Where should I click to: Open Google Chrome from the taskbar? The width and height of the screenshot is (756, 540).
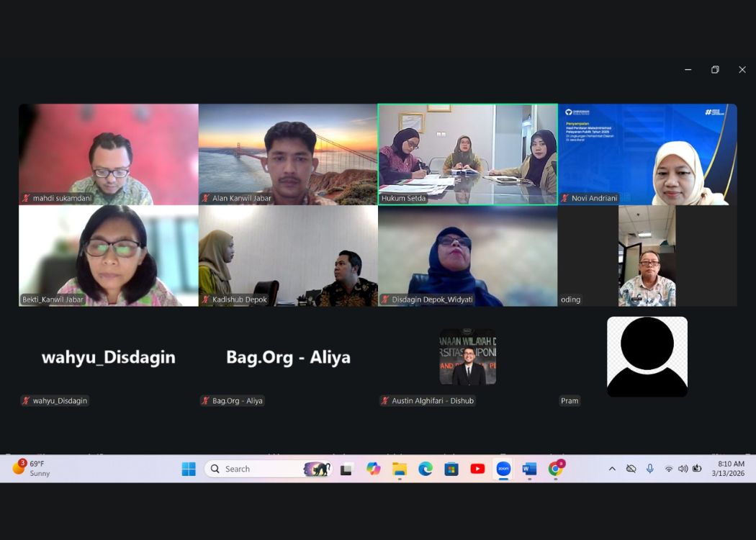[555, 469]
